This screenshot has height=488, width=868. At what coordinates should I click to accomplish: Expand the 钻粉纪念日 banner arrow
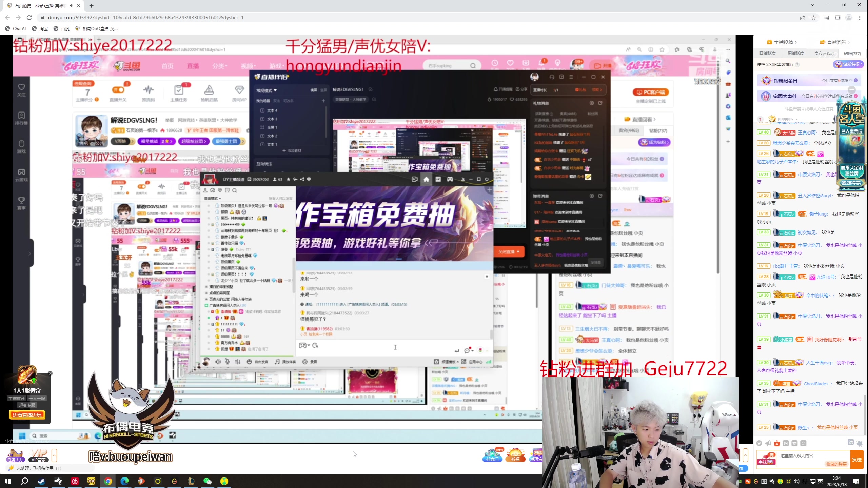pyautogui.click(x=856, y=81)
